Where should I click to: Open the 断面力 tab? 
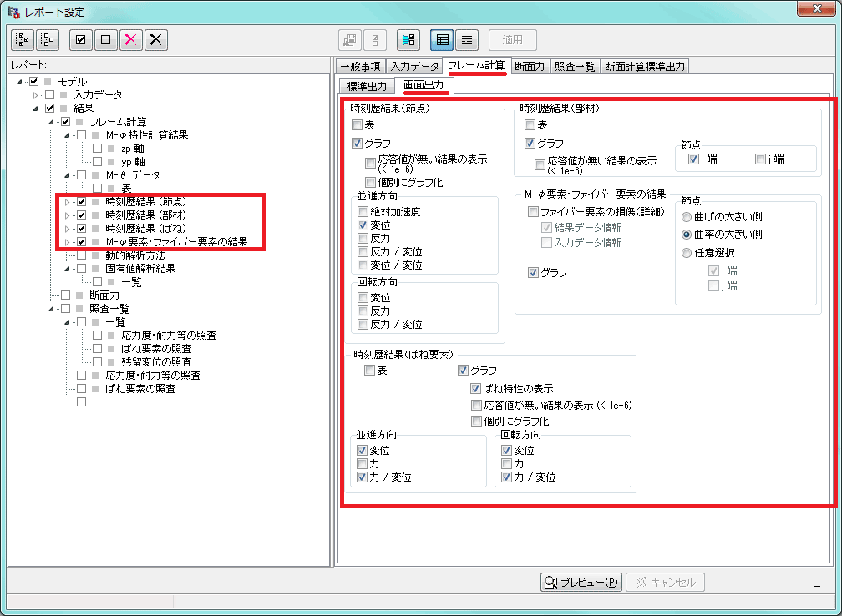(x=530, y=67)
